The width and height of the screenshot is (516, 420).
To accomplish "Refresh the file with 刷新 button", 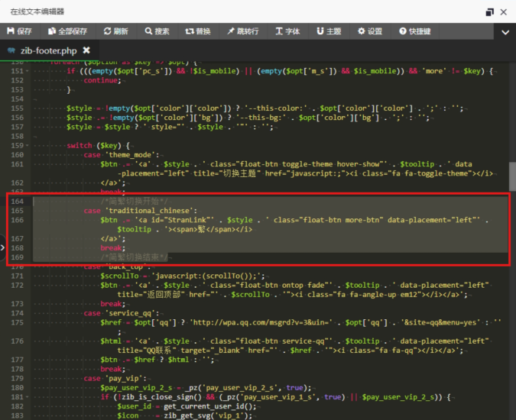I will (116, 31).
